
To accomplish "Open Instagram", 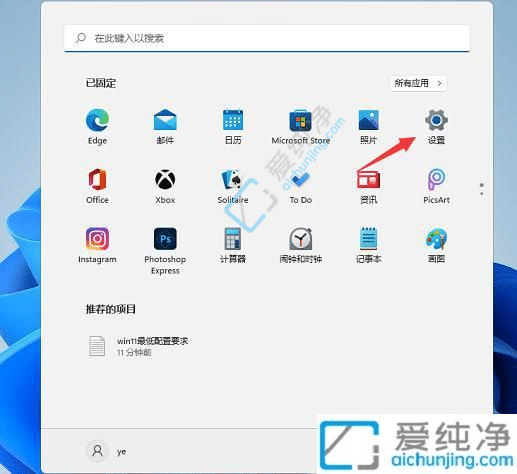I will 97,245.
